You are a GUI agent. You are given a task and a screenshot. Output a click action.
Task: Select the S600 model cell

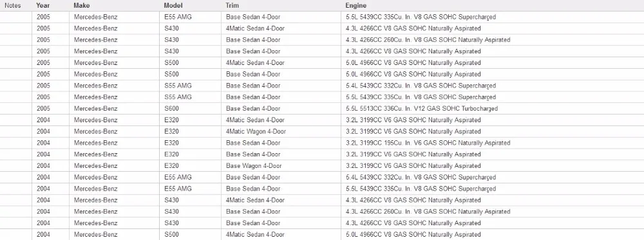click(x=190, y=109)
